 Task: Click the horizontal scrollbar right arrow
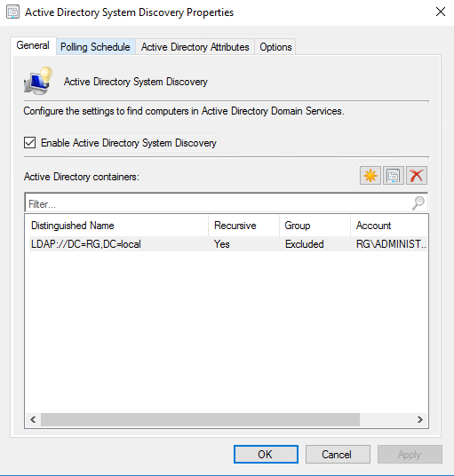[420, 419]
